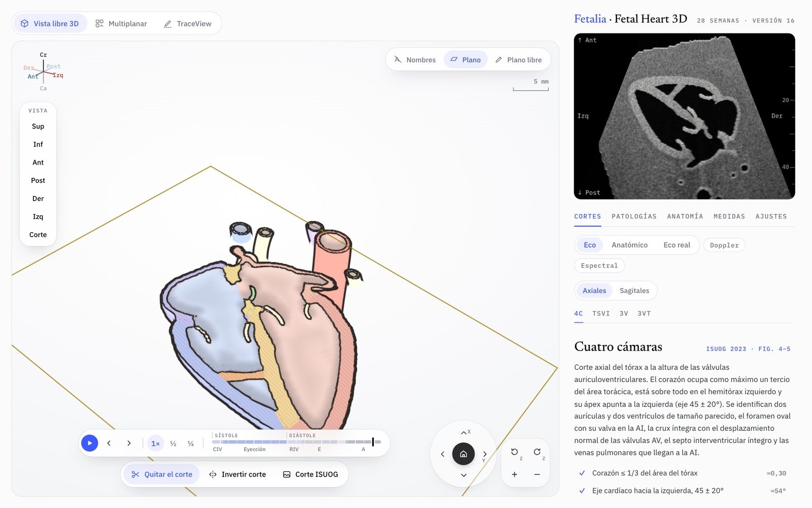Switch to Vista libre 3D mode

(50, 23)
